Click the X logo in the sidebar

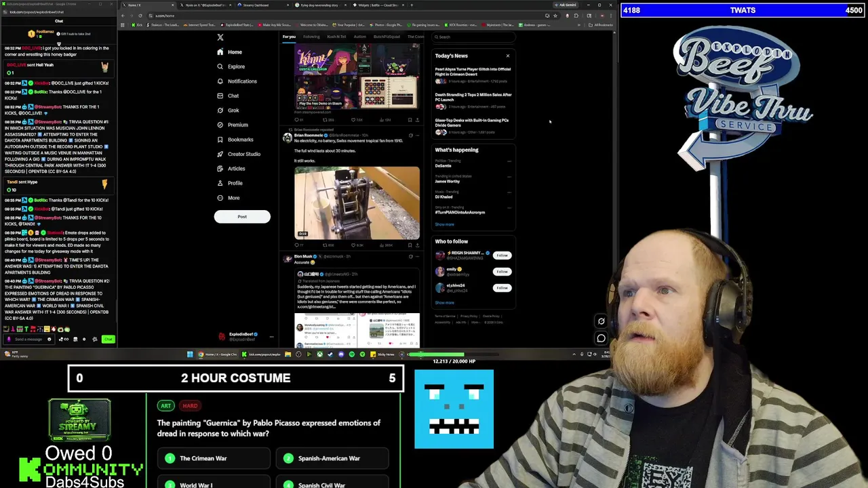click(x=220, y=37)
